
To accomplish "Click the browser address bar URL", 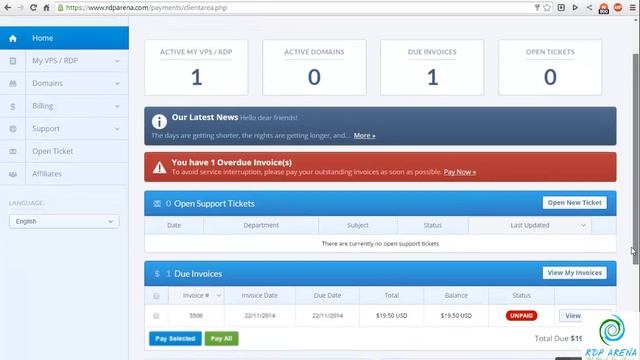I will pos(147,8).
